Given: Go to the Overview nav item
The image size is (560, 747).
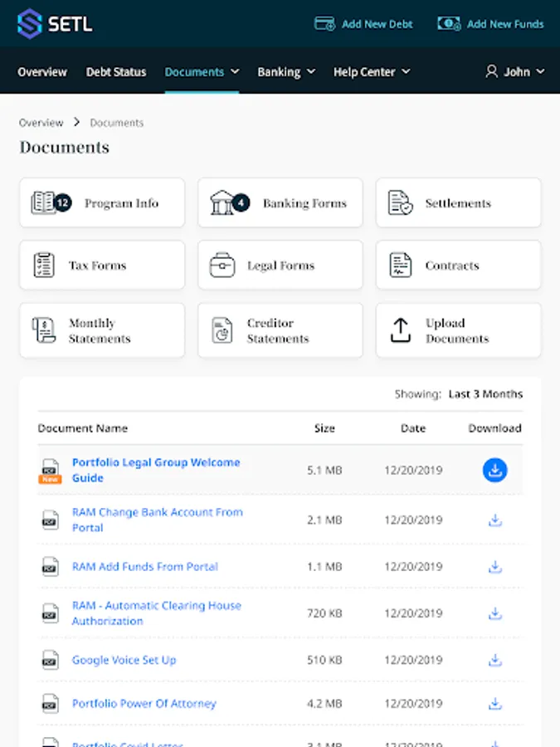Looking at the screenshot, I should click(x=42, y=72).
